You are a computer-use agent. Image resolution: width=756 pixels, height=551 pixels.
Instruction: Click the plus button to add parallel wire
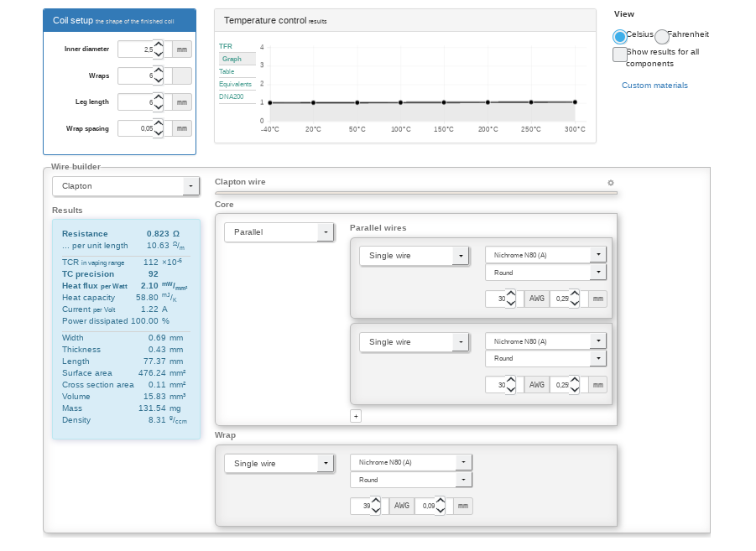pos(356,416)
